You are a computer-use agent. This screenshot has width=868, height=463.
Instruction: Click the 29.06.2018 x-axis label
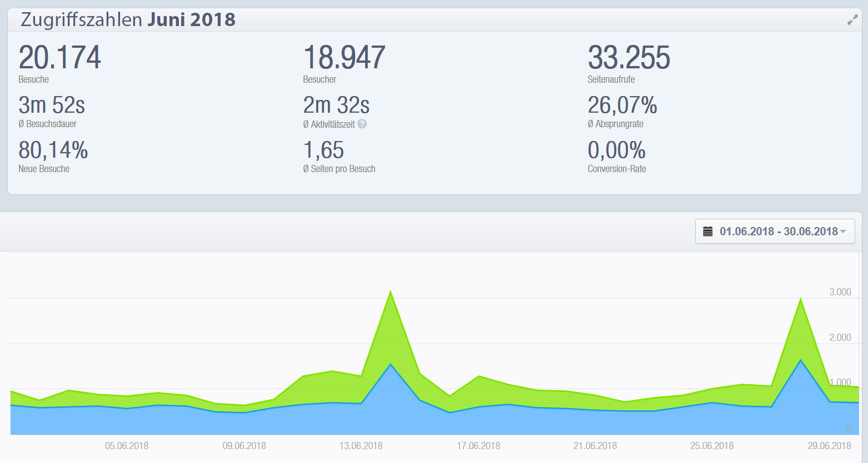pyautogui.click(x=829, y=446)
